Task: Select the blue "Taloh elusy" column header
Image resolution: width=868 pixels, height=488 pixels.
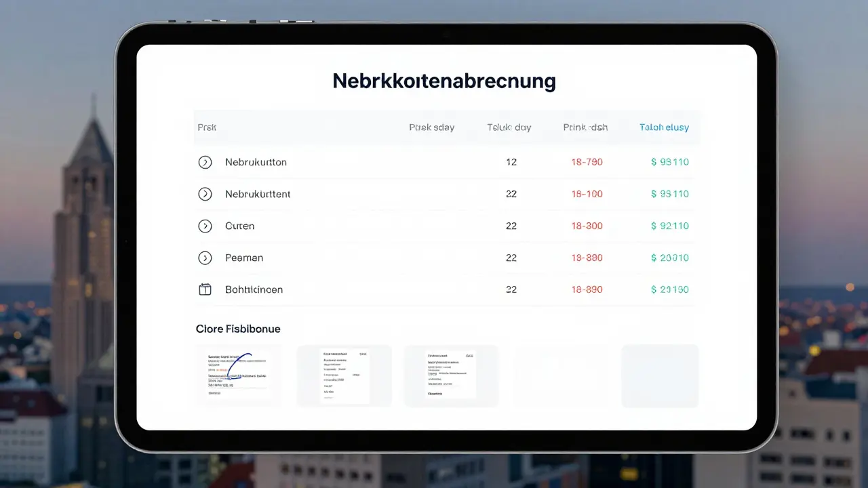Action: (664, 127)
